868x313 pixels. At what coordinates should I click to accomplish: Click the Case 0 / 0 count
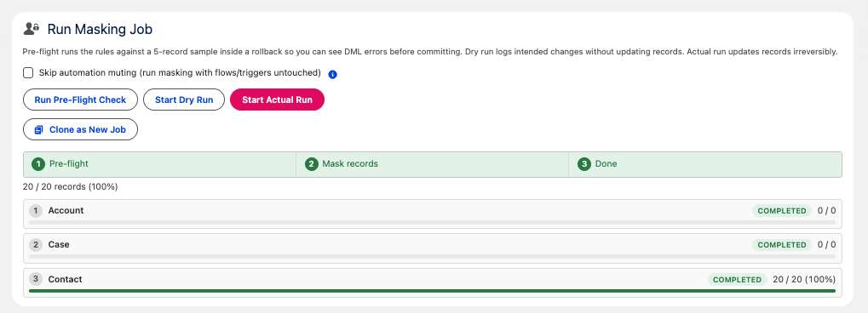(826, 244)
